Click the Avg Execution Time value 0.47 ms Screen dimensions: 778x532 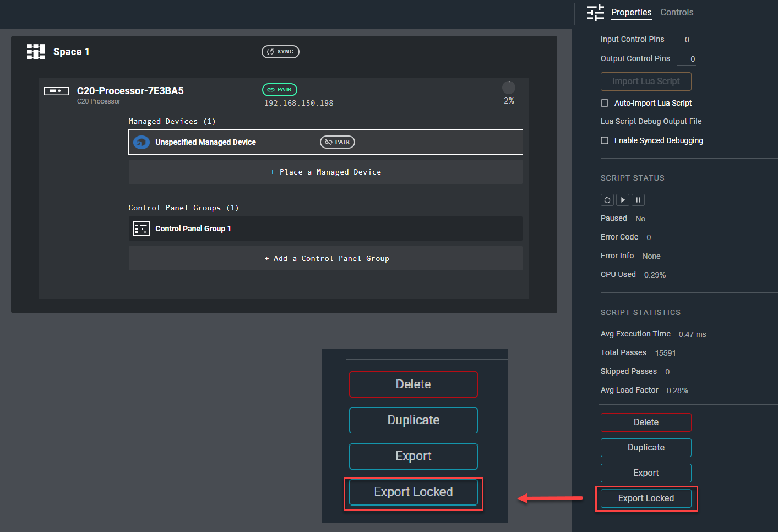click(692, 334)
